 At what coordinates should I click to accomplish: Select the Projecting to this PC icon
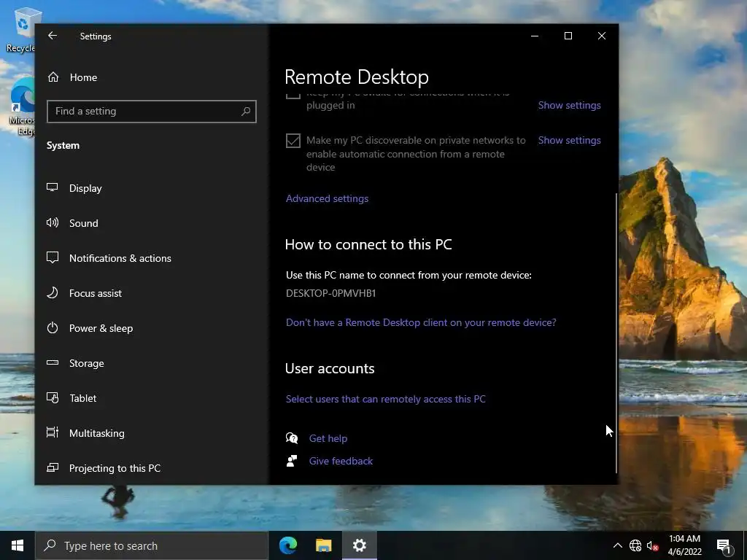coord(53,467)
